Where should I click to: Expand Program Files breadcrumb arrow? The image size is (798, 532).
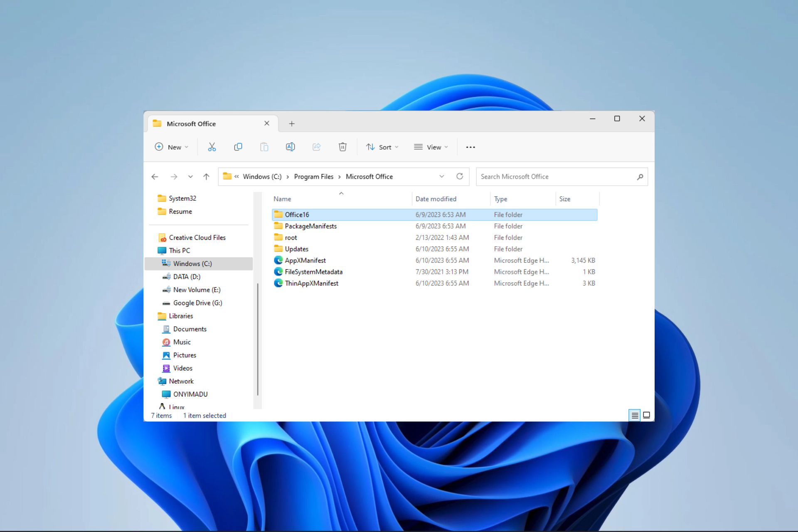point(340,177)
